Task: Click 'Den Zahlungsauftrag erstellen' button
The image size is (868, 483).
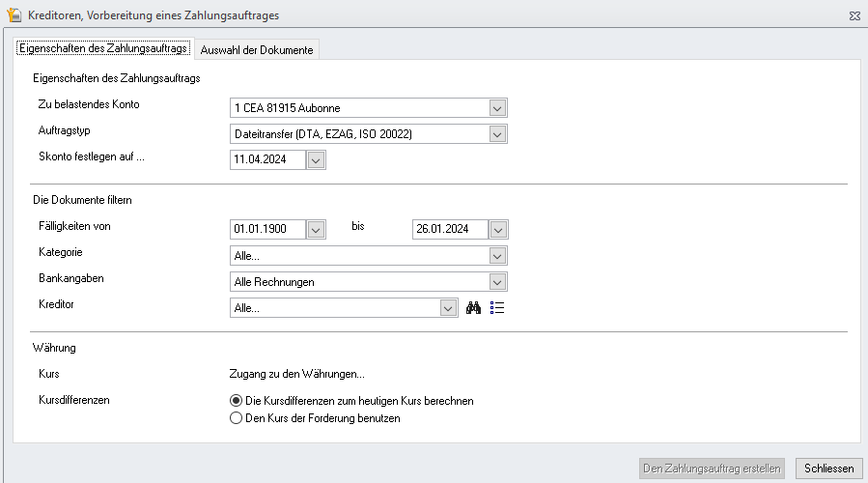Action: point(712,469)
